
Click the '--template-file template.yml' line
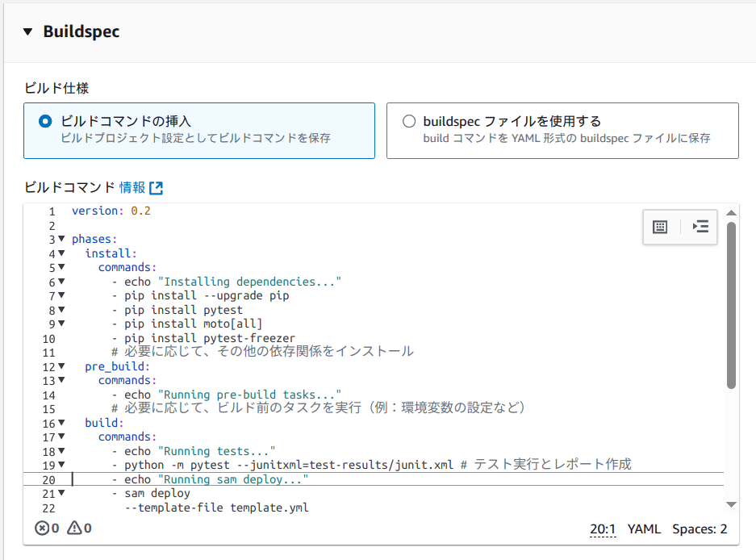point(216,508)
